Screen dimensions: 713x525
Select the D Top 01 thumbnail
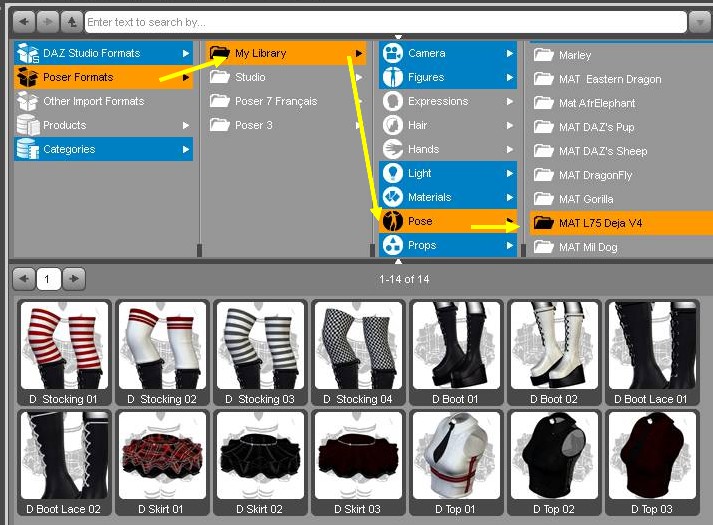coord(456,462)
